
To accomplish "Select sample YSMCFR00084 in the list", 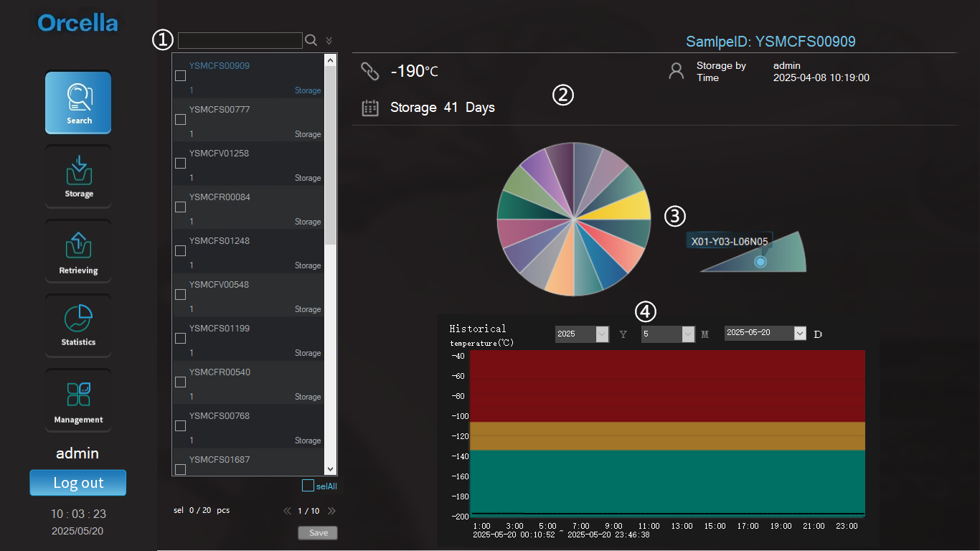I will click(220, 197).
